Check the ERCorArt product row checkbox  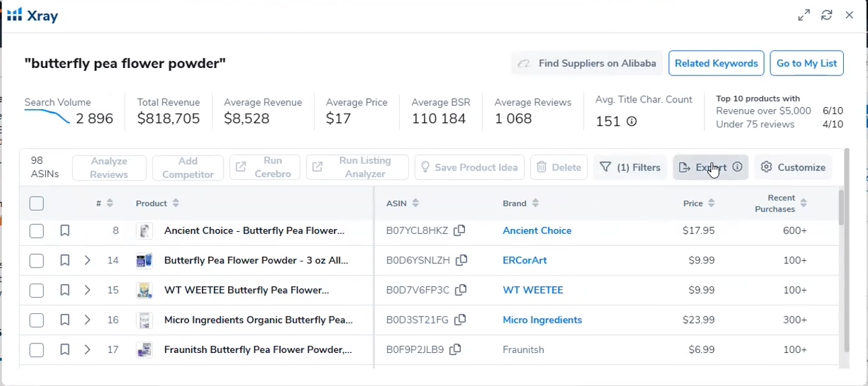point(36,261)
